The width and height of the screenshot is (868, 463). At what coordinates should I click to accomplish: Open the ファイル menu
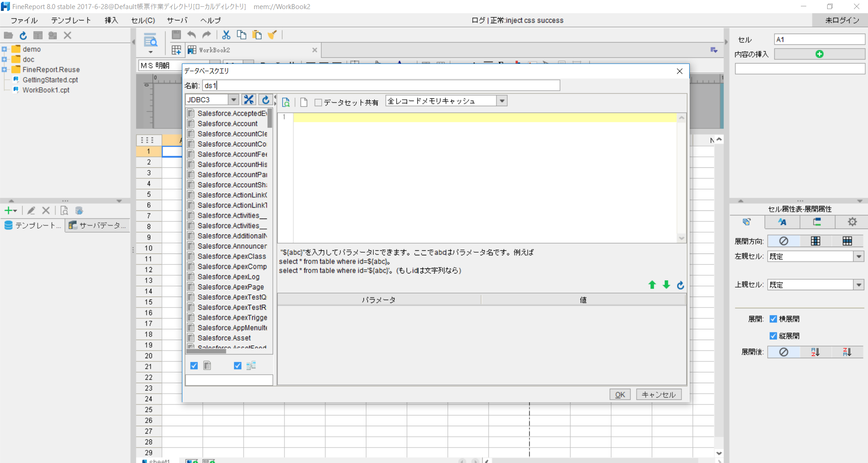coord(24,20)
